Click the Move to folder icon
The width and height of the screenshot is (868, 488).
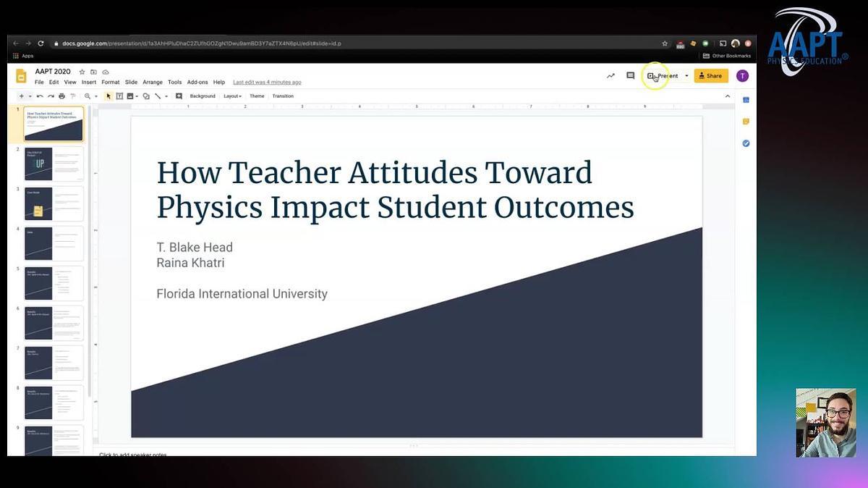(x=93, y=72)
